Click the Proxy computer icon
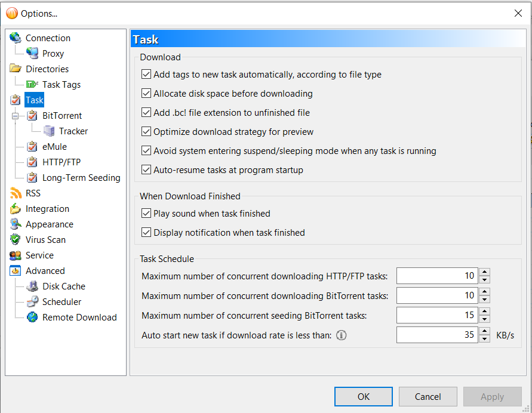The image size is (532, 413). tap(32, 54)
